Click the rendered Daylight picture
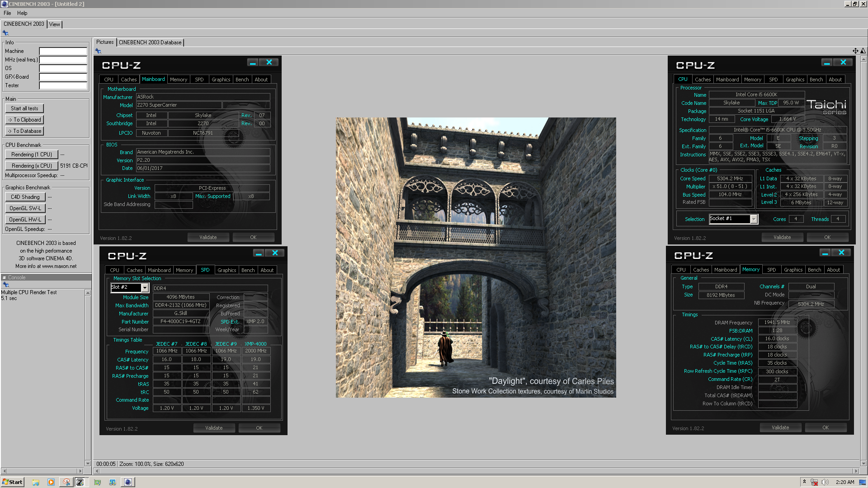The width and height of the screenshot is (868, 488). [476, 258]
